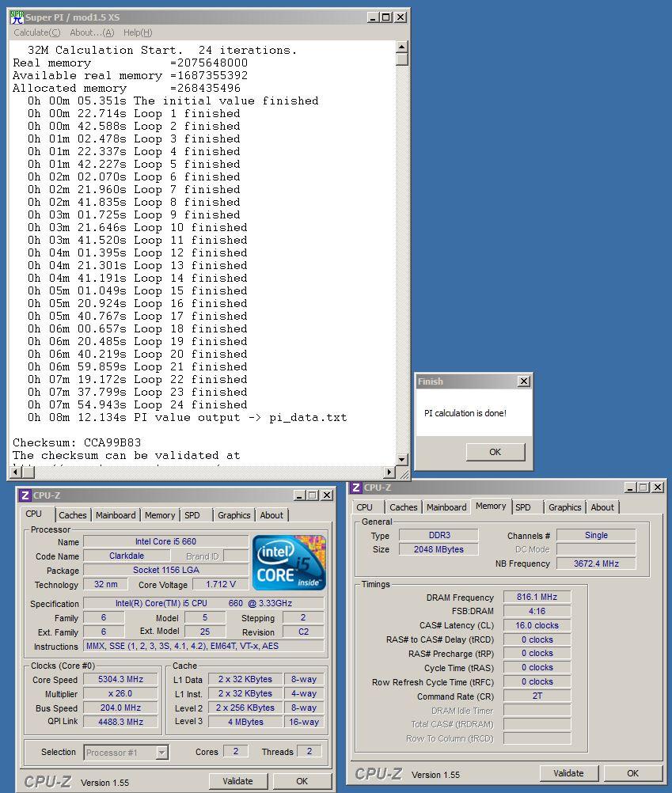
Task: Click the DRAM Frequency value 816.1 MHz
Action: [537, 597]
